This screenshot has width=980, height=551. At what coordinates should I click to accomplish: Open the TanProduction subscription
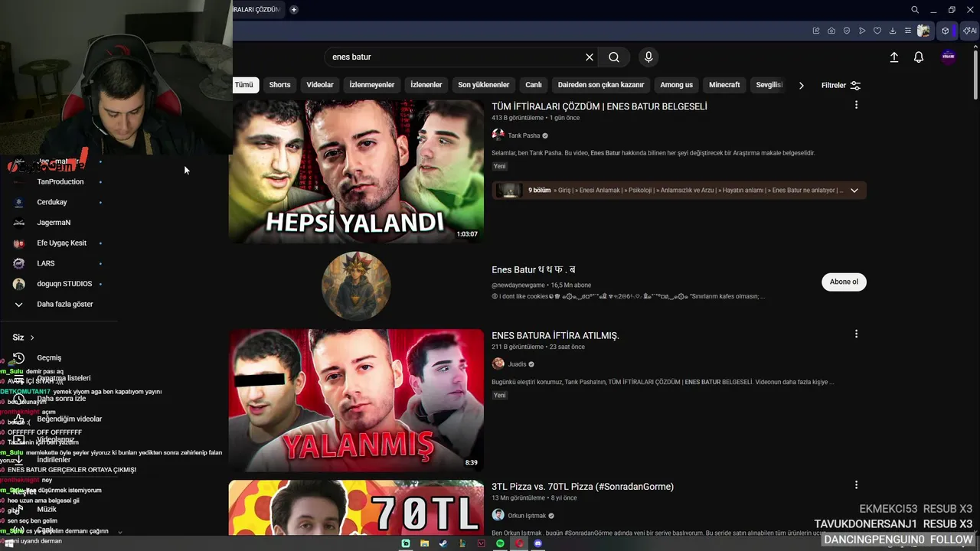click(60, 181)
